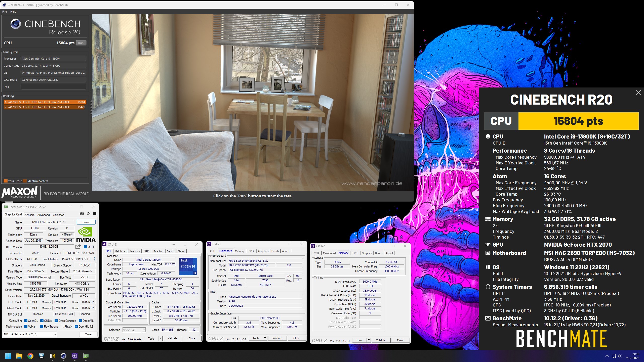Click the fourth taskbar app icon
This screenshot has height=362, width=644.
[42, 356]
